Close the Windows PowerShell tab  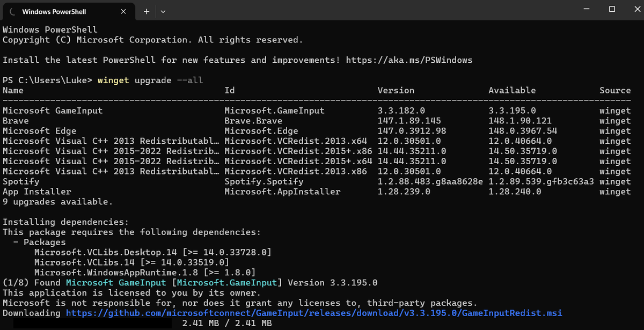(123, 11)
